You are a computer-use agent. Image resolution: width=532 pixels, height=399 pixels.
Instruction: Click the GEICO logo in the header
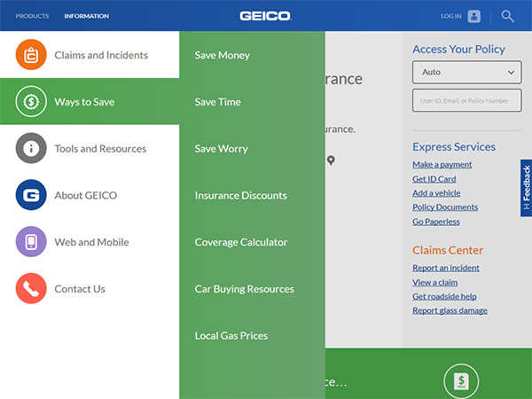pyautogui.click(x=265, y=16)
